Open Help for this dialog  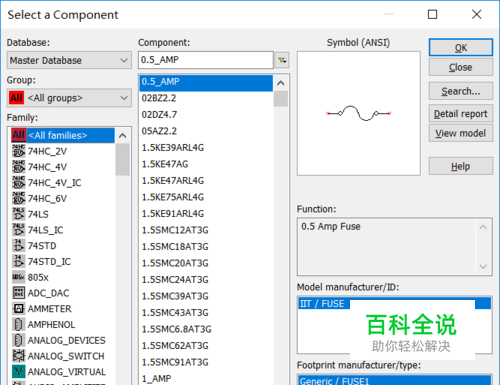pos(461,166)
